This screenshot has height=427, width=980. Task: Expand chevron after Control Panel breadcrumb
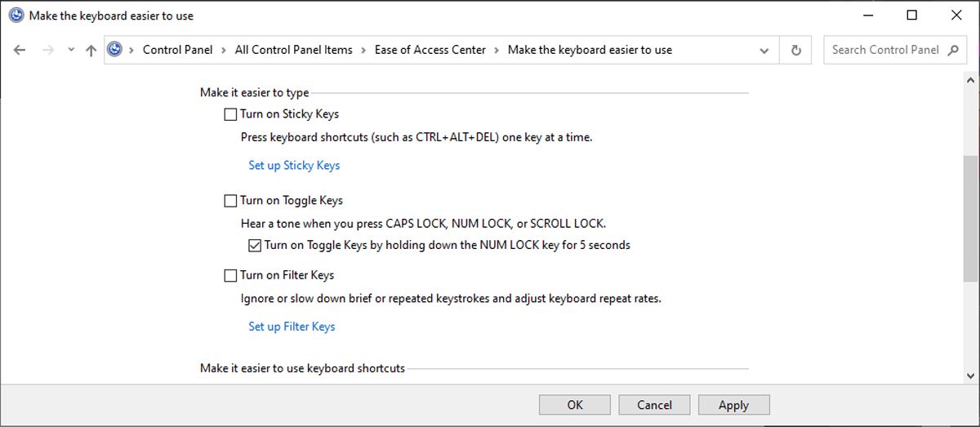[x=224, y=50]
